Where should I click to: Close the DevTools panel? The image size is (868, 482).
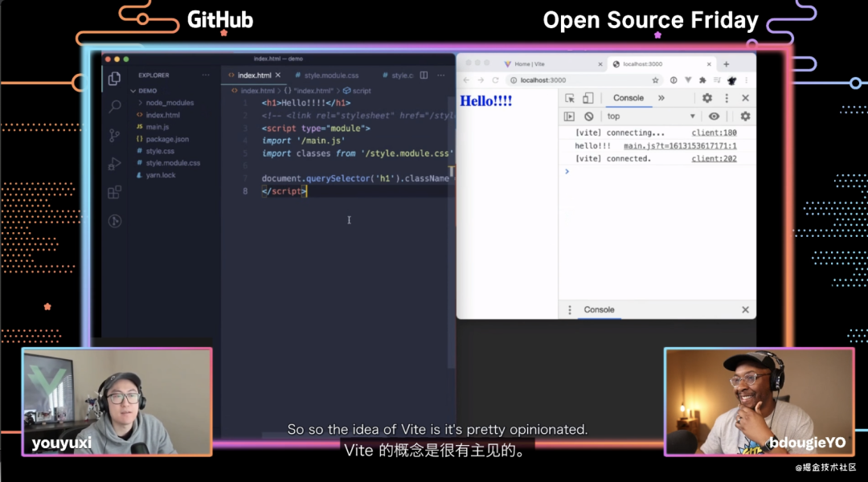745,98
